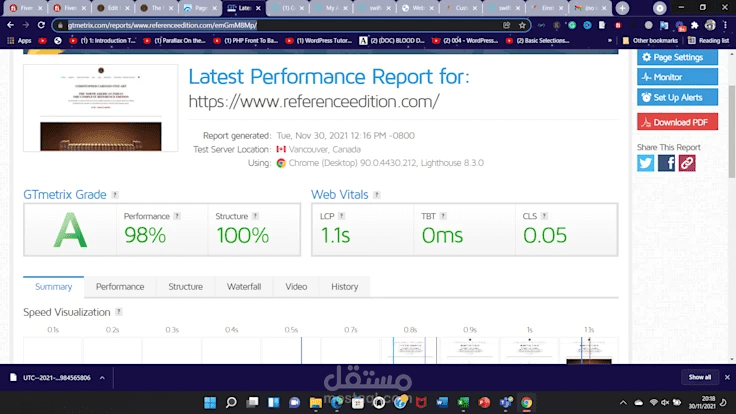The width and height of the screenshot is (736, 414).
Task: Open the McAfee taskbar icon
Action: coord(421,402)
